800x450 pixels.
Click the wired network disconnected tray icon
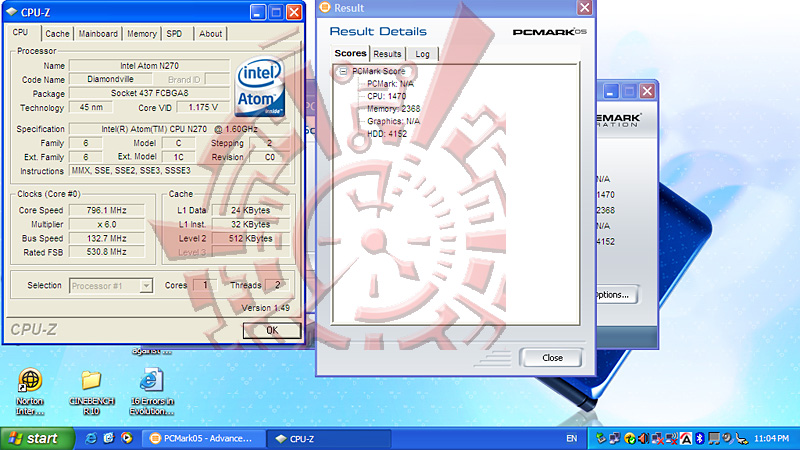[658, 438]
